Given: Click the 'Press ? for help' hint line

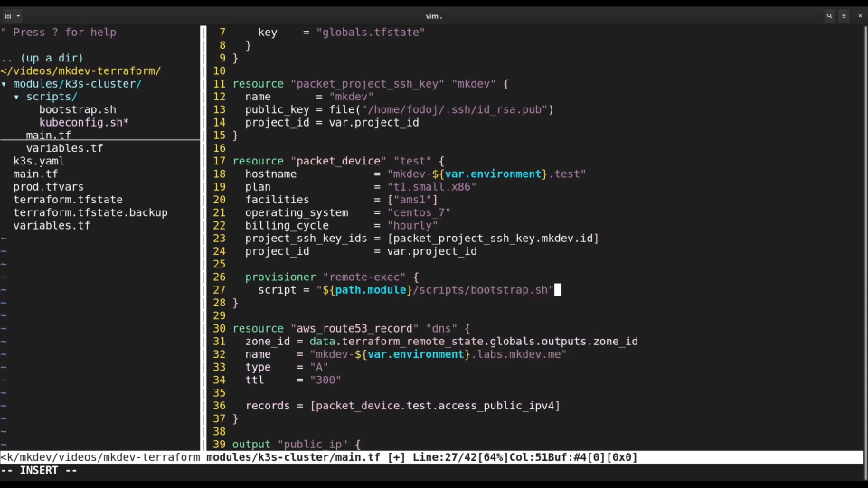Looking at the screenshot, I should point(58,33).
